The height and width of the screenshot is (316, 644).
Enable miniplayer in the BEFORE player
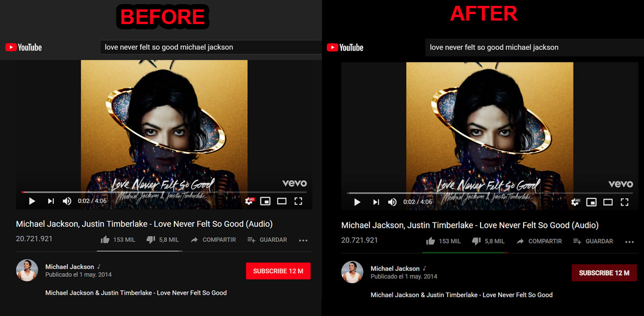coord(266,201)
